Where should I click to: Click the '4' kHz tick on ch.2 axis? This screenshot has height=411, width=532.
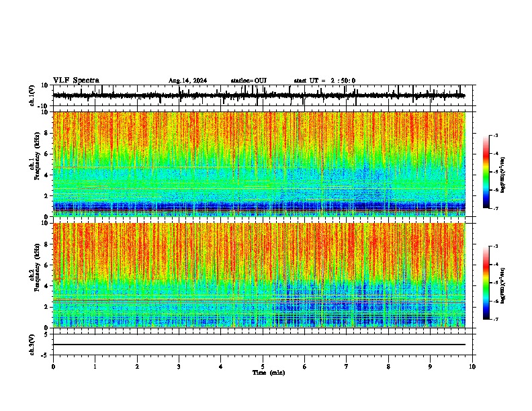tap(47, 286)
